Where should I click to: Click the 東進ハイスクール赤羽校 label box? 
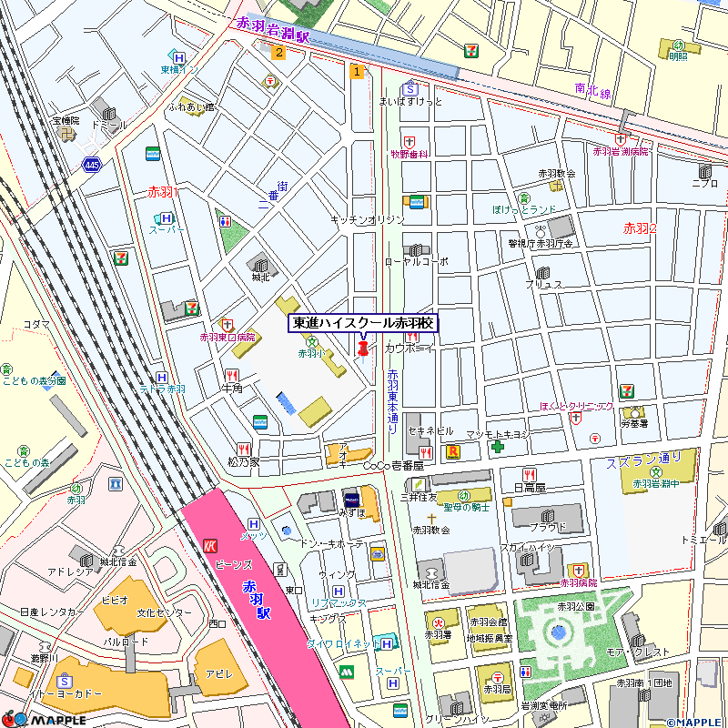[x=363, y=323]
